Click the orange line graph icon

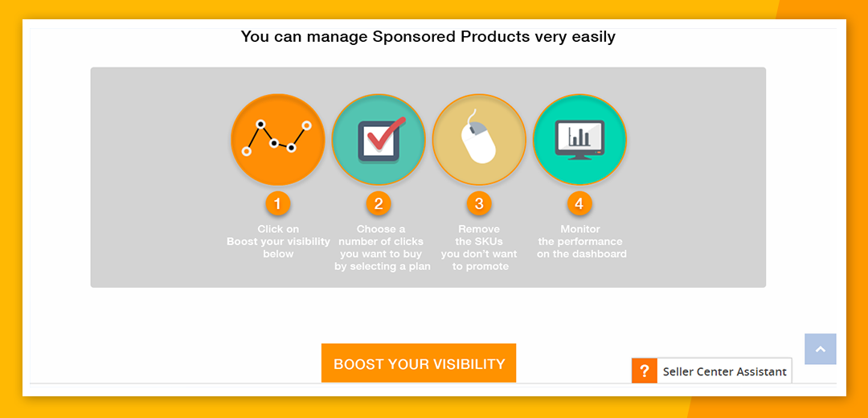click(277, 140)
